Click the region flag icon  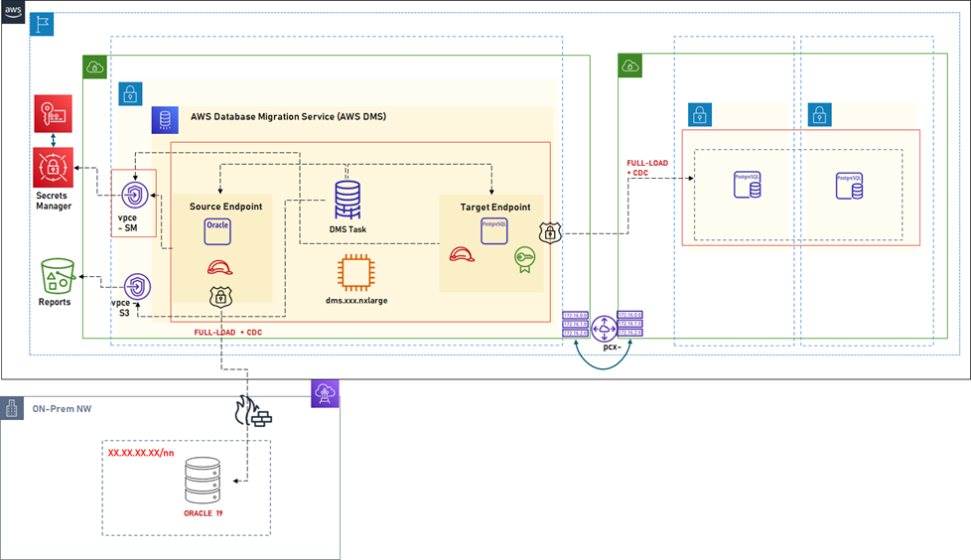43,26
